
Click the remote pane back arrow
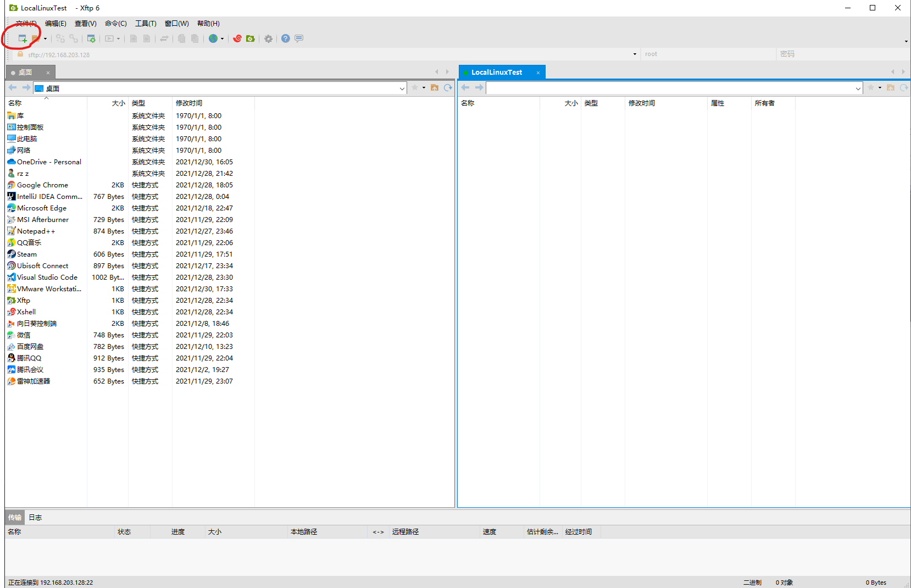click(465, 88)
